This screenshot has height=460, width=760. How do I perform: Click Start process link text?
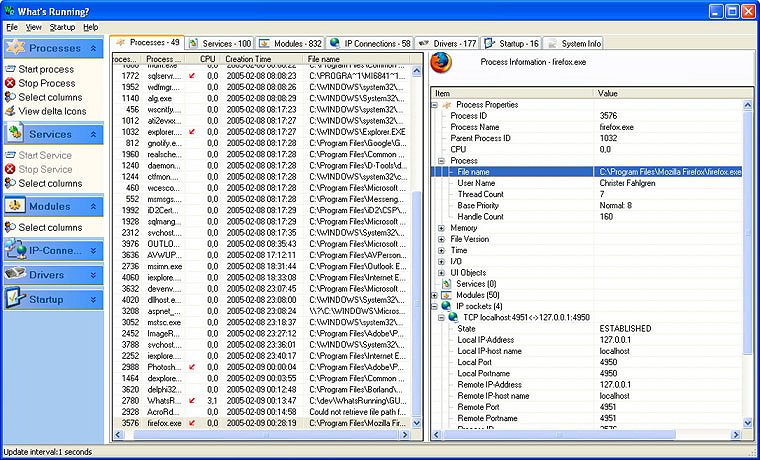click(x=46, y=69)
